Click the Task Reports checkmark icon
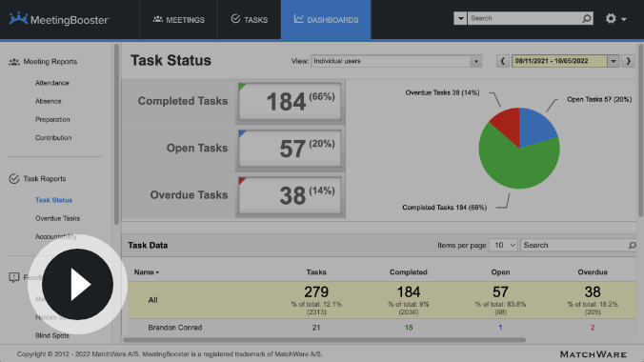Image resolution: width=644 pixels, height=362 pixels. [x=14, y=179]
